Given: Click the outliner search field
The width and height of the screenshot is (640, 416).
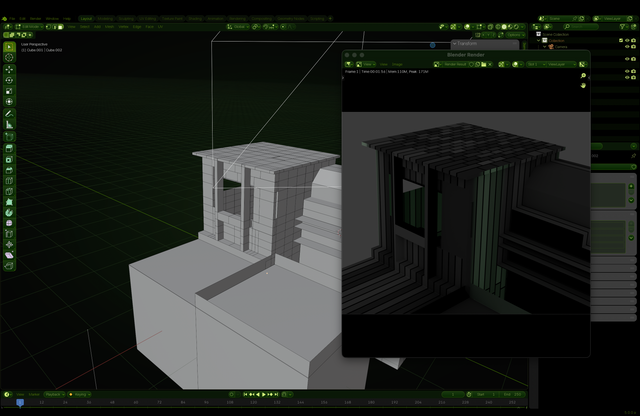Looking at the screenshot, I should point(580,27).
